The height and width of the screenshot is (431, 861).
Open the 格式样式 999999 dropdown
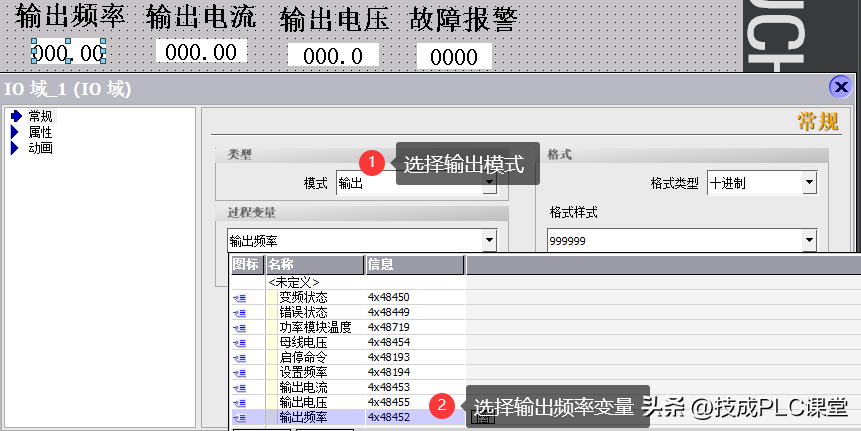point(809,241)
